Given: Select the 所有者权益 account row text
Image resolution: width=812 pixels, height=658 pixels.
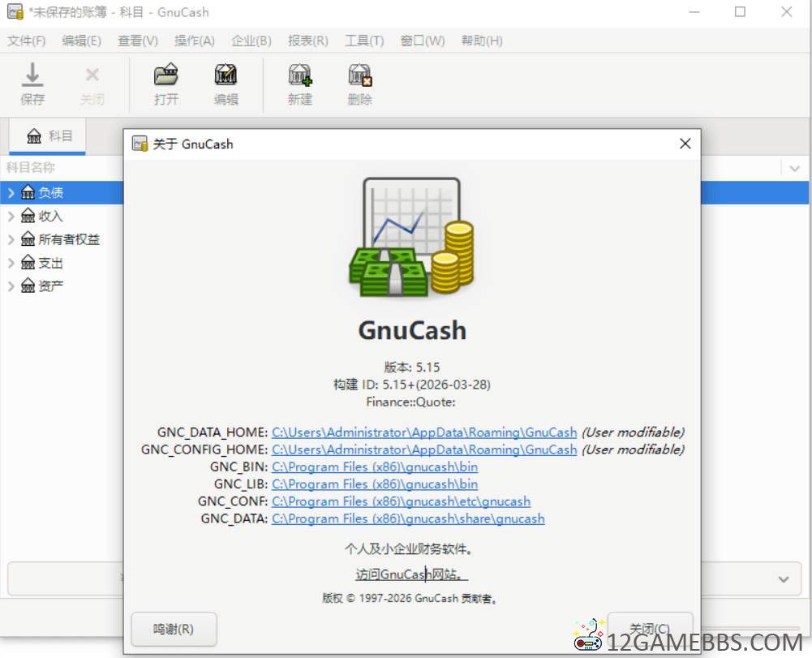Looking at the screenshot, I should [69, 239].
